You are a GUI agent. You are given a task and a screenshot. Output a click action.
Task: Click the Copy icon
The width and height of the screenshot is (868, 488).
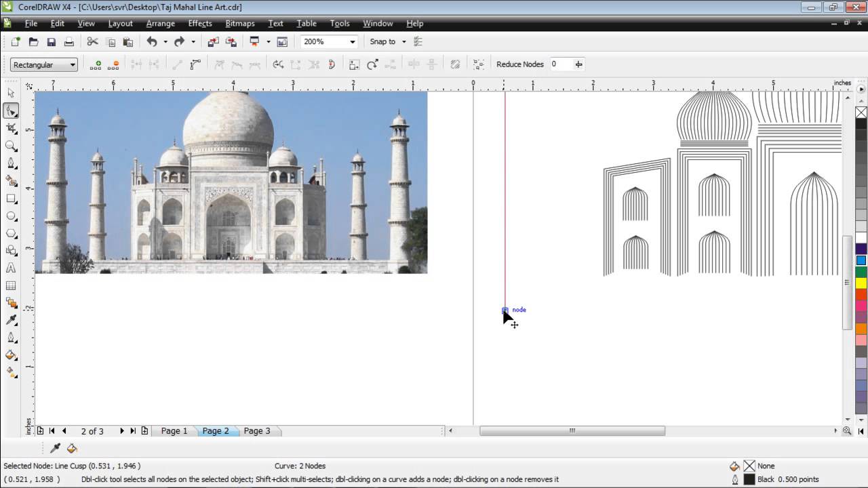click(x=111, y=42)
